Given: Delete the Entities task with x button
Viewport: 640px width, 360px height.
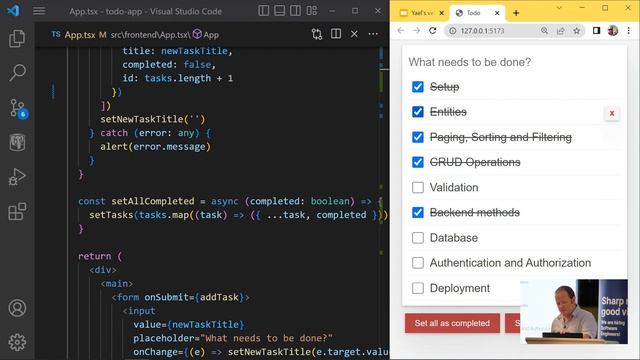Looking at the screenshot, I should tap(612, 113).
